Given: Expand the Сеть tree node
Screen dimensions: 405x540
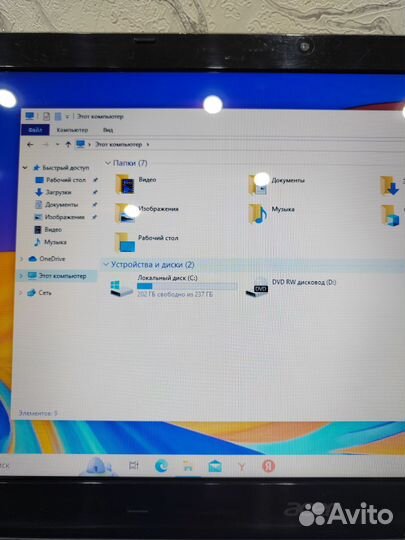Looking at the screenshot, I should (20, 293).
